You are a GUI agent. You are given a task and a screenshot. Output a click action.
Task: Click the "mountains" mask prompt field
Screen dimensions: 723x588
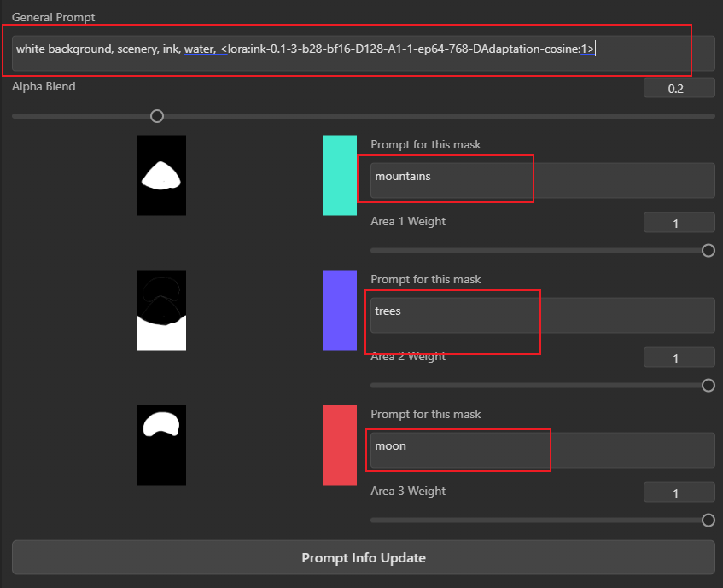point(543,180)
